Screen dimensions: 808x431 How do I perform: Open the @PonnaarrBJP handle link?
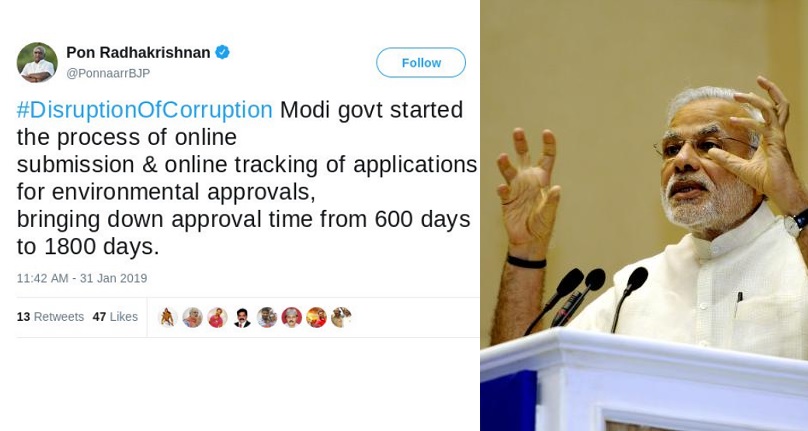click(108, 73)
